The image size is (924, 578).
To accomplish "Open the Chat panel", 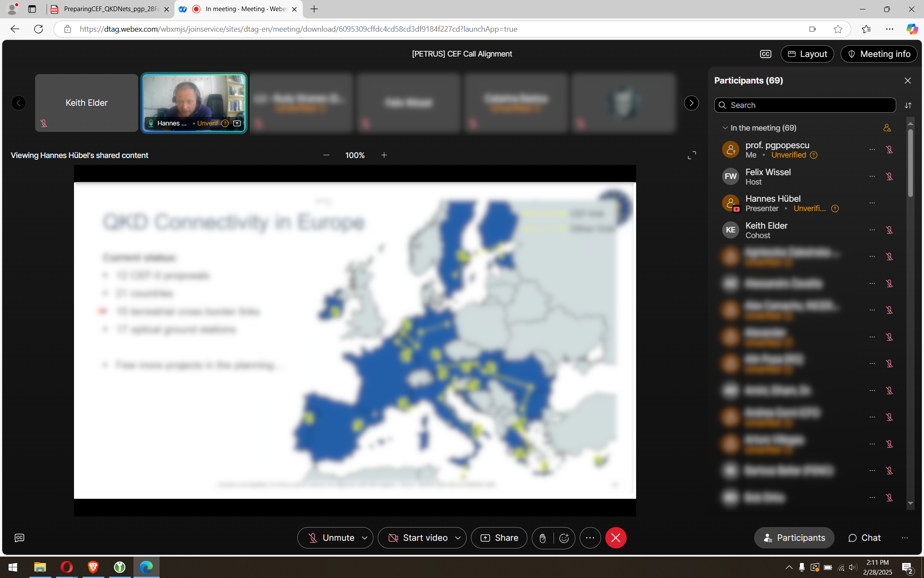I will tap(864, 538).
